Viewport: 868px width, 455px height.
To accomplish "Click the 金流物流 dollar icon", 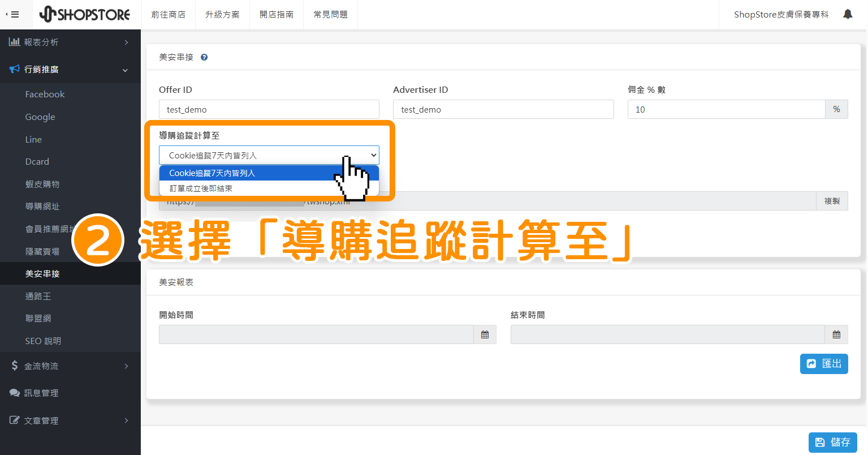I will [15, 366].
